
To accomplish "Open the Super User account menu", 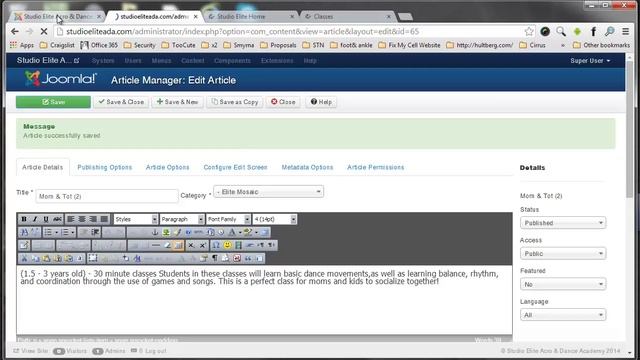I will (x=590, y=60).
